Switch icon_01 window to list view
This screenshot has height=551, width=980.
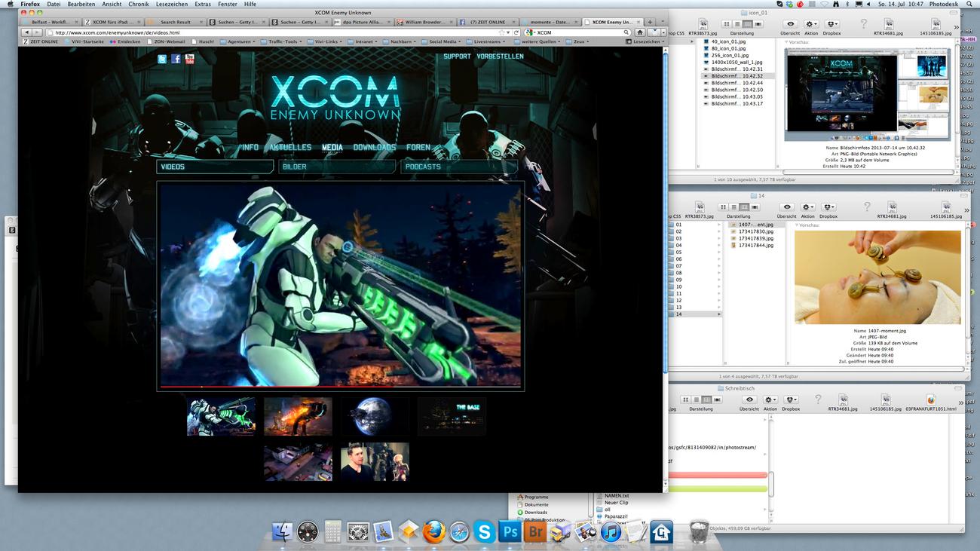[x=736, y=24]
